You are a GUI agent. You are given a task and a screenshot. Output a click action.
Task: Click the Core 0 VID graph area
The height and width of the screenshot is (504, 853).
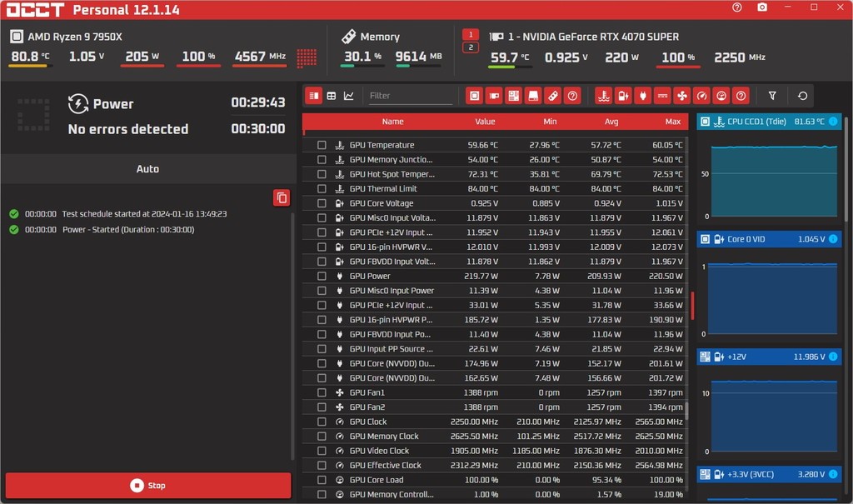pyautogui.click(x=774, y=299)
